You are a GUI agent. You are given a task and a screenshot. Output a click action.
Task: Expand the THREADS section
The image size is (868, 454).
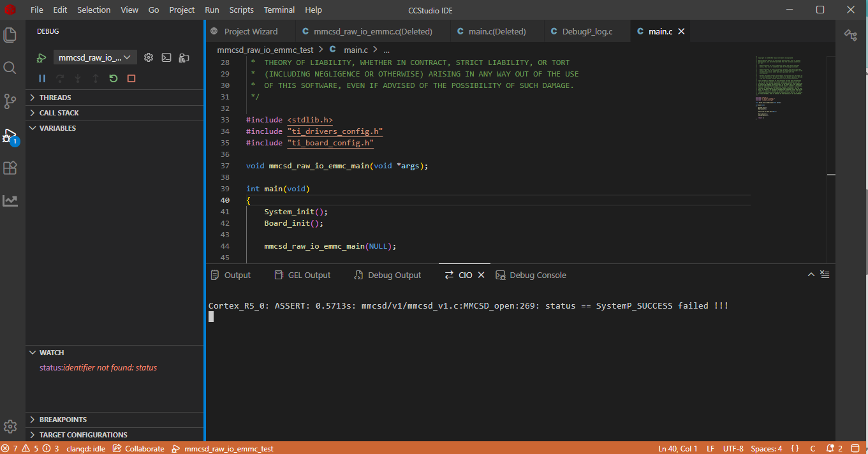(x=115, y=98)
